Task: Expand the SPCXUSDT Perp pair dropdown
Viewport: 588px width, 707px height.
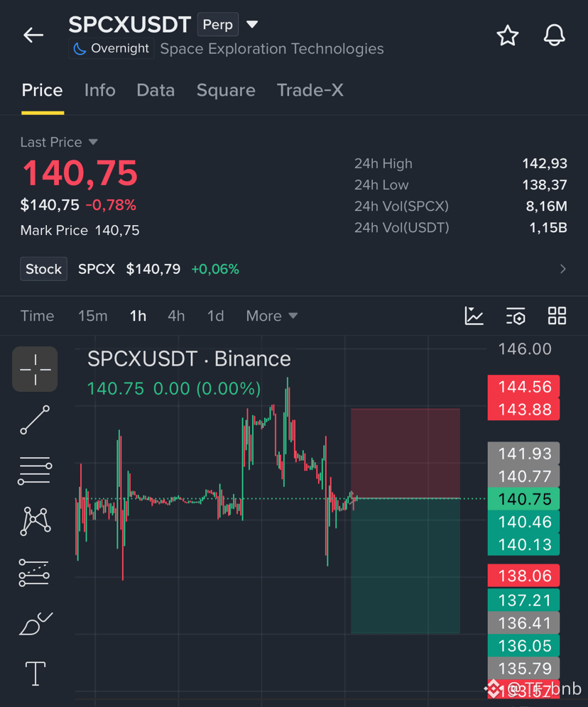Action: tap(252, 24)
